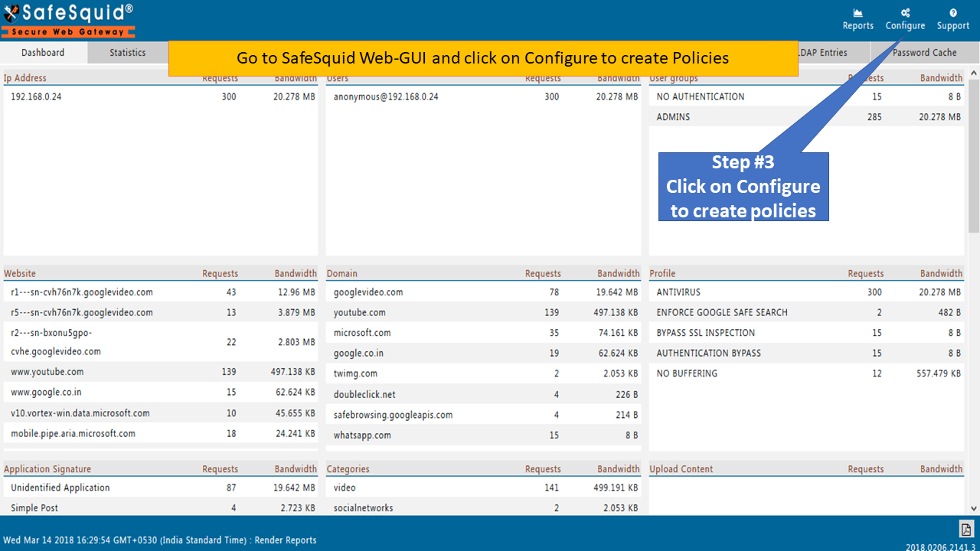Select microsoft.com domain row
The width and height of the screenshot is (980, 551).
point(483,333)
